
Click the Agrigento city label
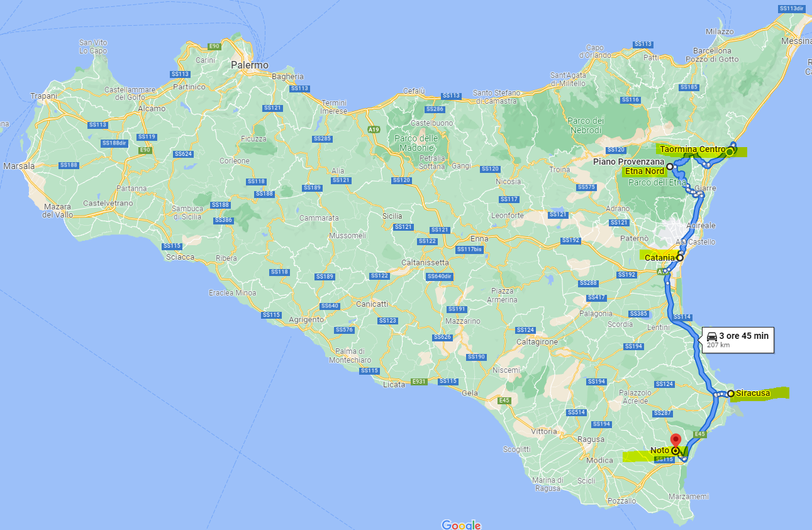(x=306, y=319)
